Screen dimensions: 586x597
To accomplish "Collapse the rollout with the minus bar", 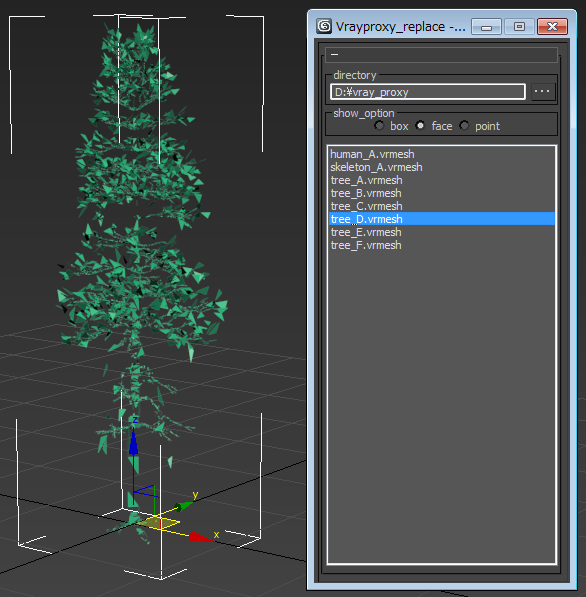I will (441, 55).
